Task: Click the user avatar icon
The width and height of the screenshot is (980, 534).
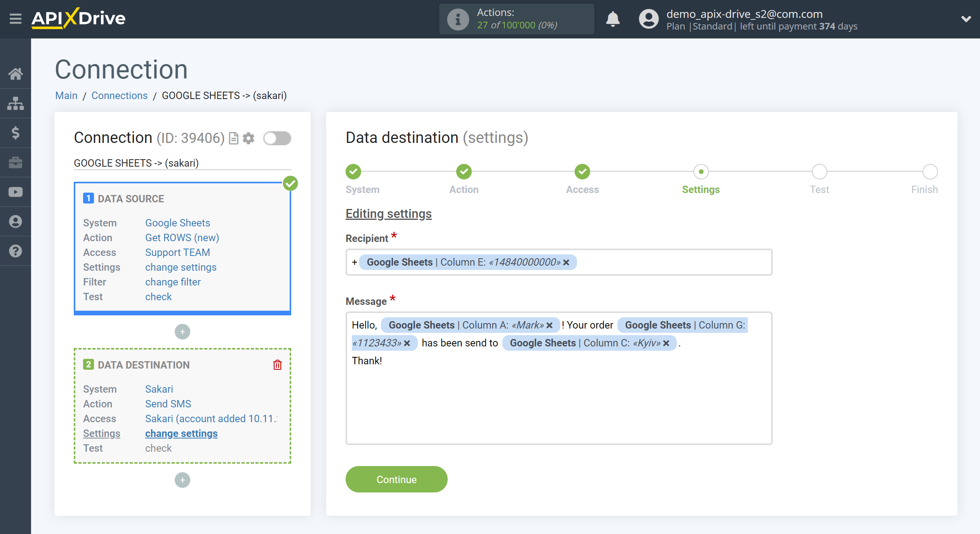Action: click(x=649, y=19)
